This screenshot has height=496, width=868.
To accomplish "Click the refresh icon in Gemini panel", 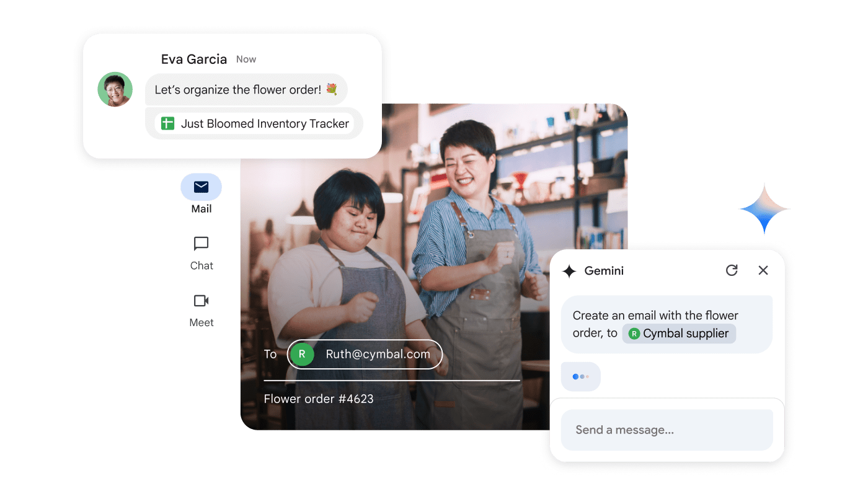I will [x=732, y=270].
